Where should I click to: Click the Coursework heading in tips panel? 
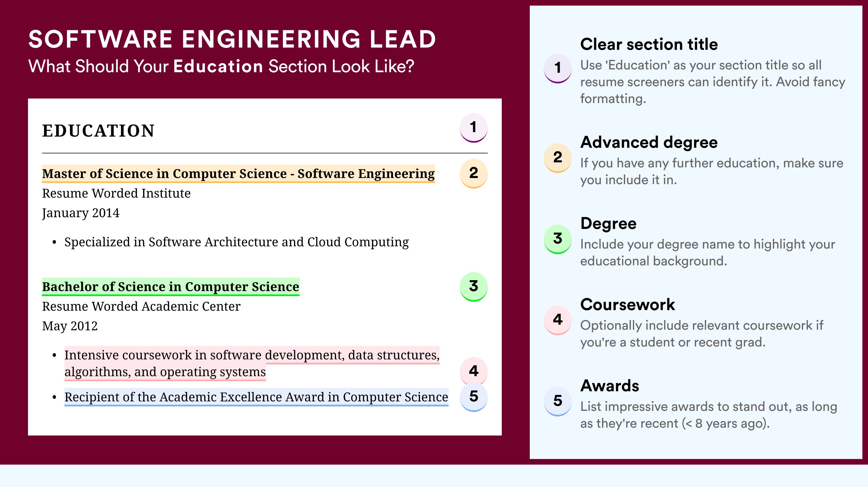[x=628, y=305]
